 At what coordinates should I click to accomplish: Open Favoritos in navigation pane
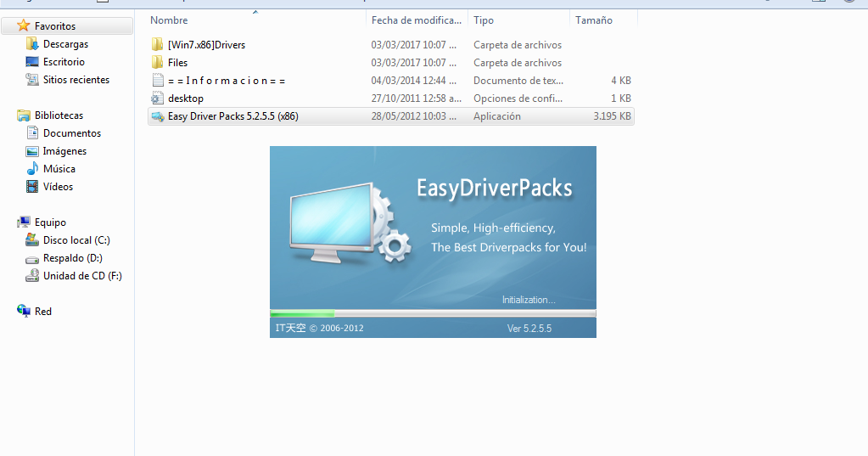tap(55, 26)
